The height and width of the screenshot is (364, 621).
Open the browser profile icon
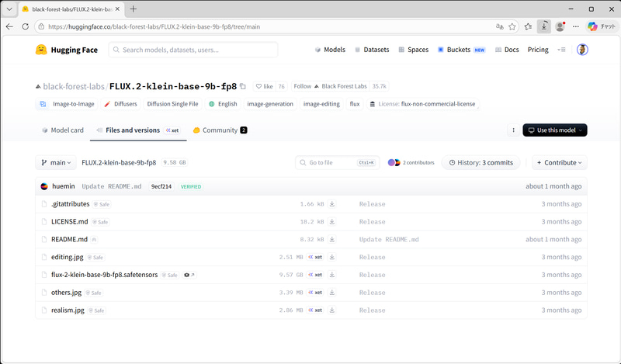[x=560, y=26]
